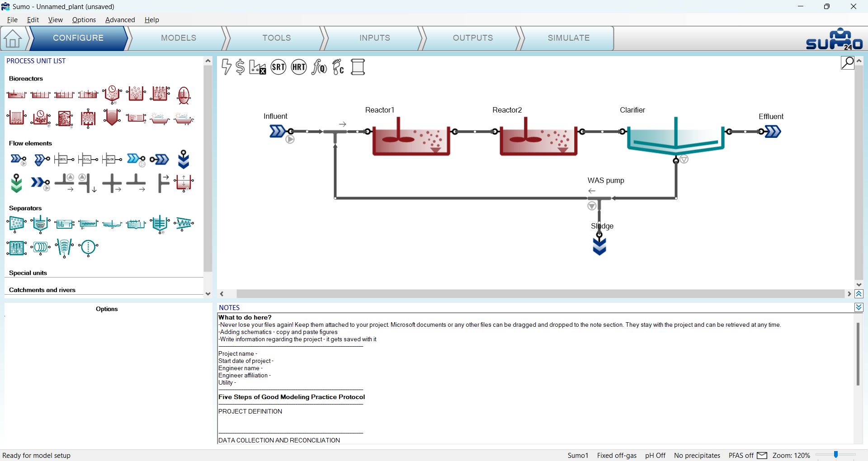Image resolution: width=868 pixels, height=461 pixels.
Task: Go to the home screen icon
Action: 13,38
